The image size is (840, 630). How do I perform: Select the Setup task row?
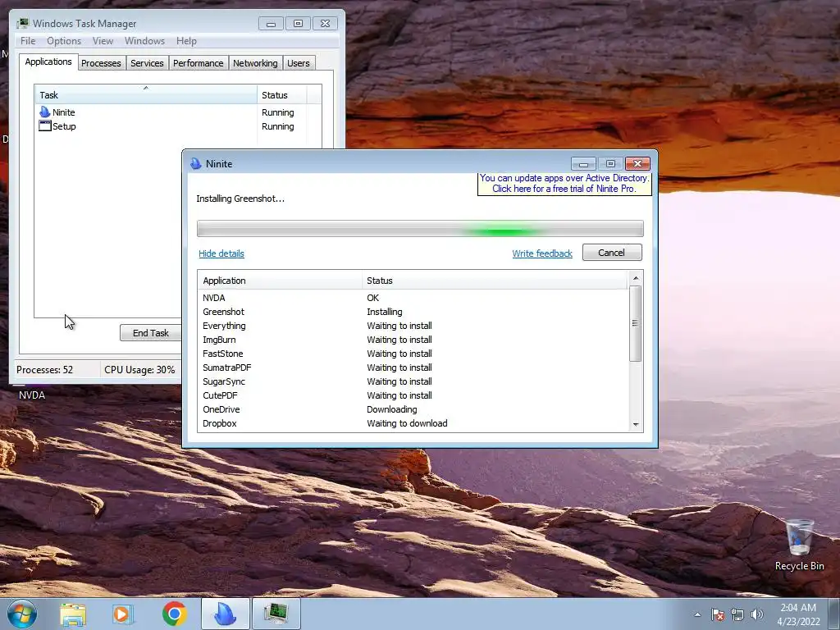[x=178, y=126]
